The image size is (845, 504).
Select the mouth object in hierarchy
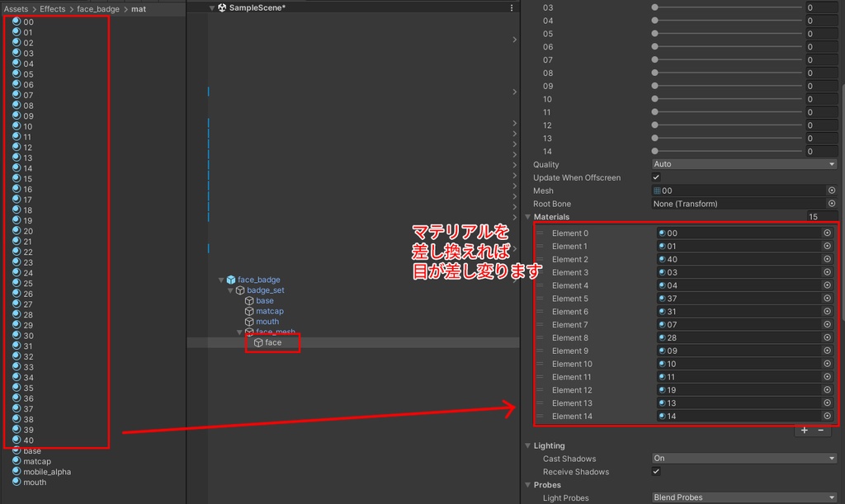click(x=262, y=322)
